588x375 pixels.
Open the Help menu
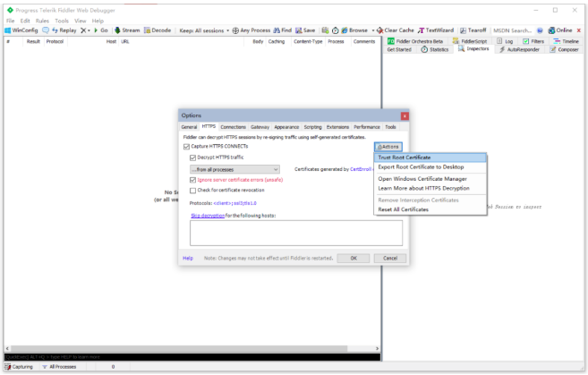click(x=98, y=21)
